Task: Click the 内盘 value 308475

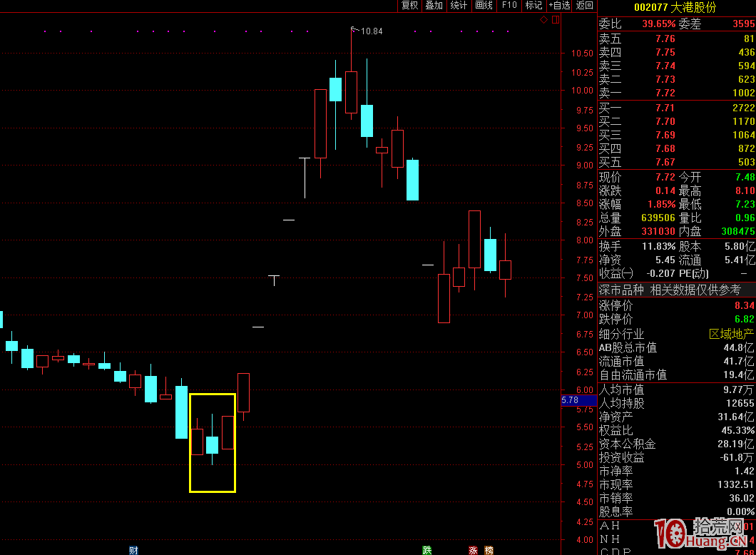Action: pos(738,231)
